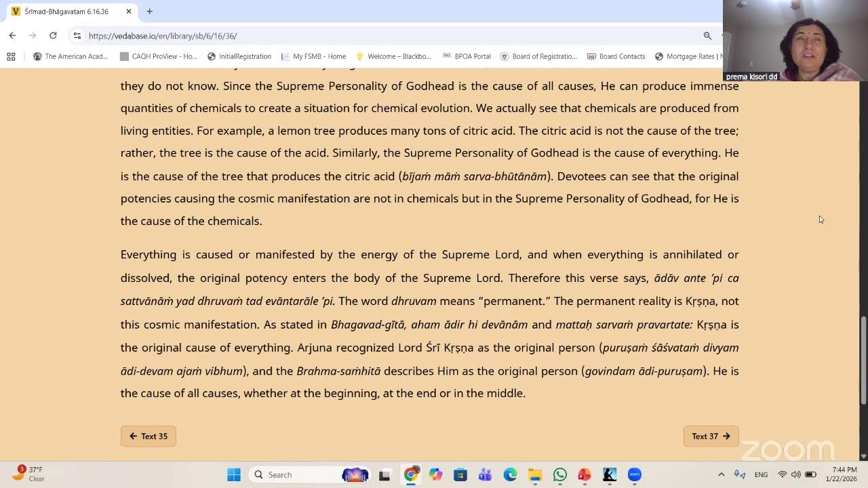Viewport: 868px width, 488px height.
Task: Open Microsoft Teams from taskbar
Action: tap(485, 474)
